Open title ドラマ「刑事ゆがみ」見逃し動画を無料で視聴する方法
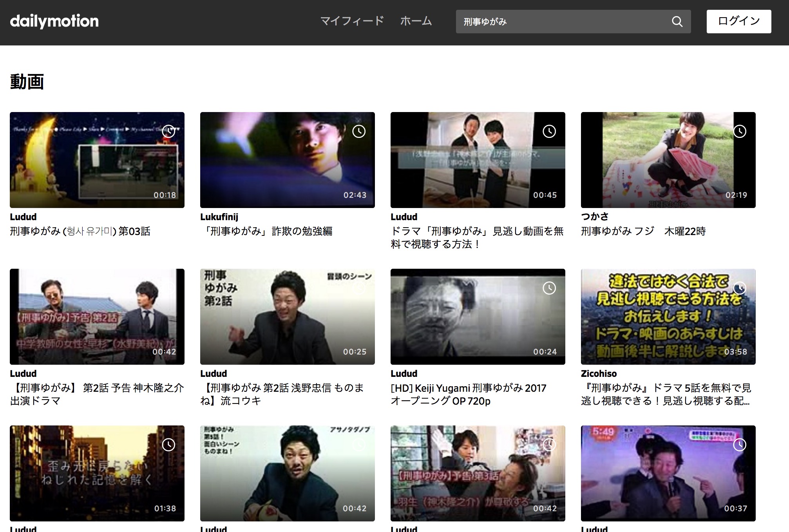The height and width of the screenshot is (532, 789). 477,237
